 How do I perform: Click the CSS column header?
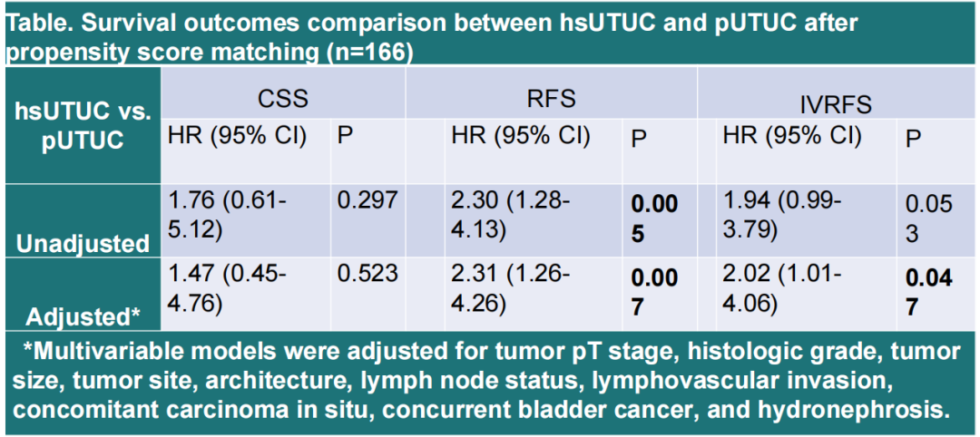(284, 97)
